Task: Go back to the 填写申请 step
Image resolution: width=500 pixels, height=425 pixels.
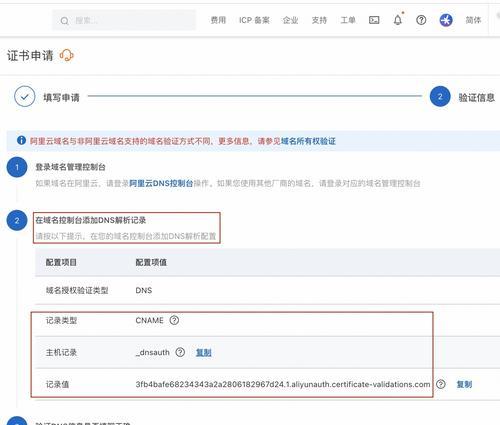Action: tap(61, 98)
